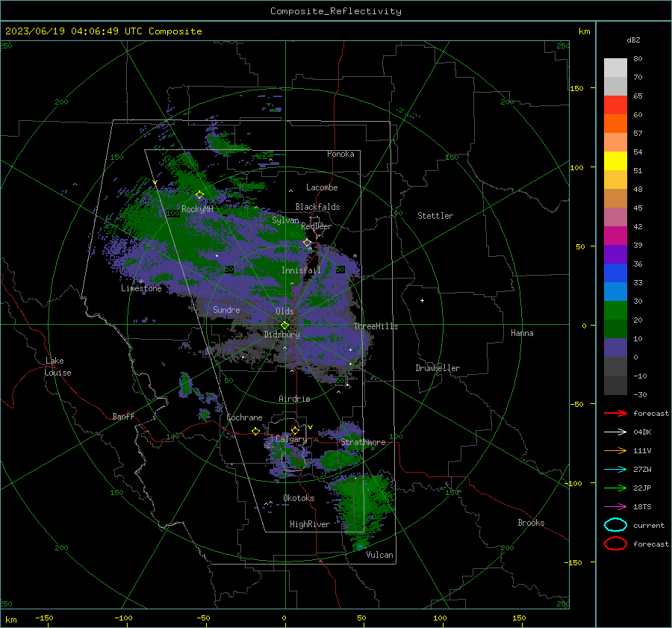672x628 pixels.
Task: Click the Blackfalds town label
Action: coord(317,207)
